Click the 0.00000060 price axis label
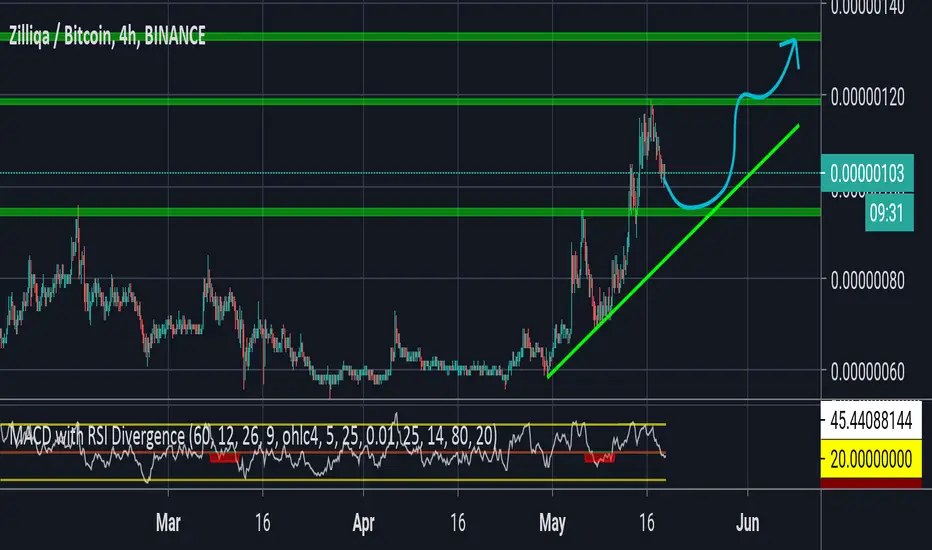Image resolution: width=932 pixels, height=550 pixels. [x=867, y=372]
